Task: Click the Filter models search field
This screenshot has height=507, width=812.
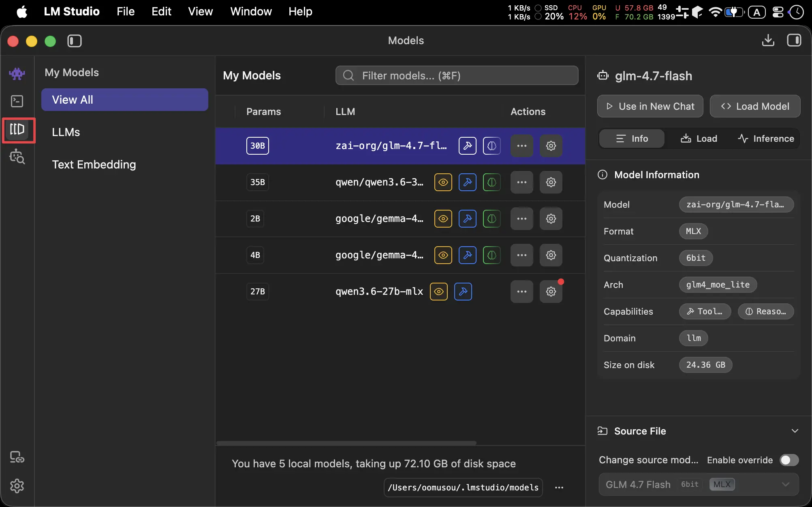Action: coord(457,75)
